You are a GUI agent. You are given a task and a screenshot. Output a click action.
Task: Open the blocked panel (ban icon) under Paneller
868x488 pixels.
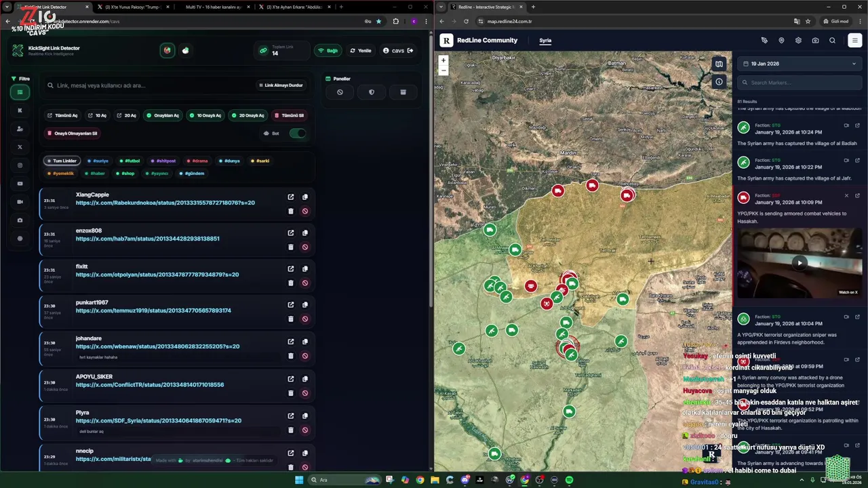pyautogui.click(x=340, y=92)
